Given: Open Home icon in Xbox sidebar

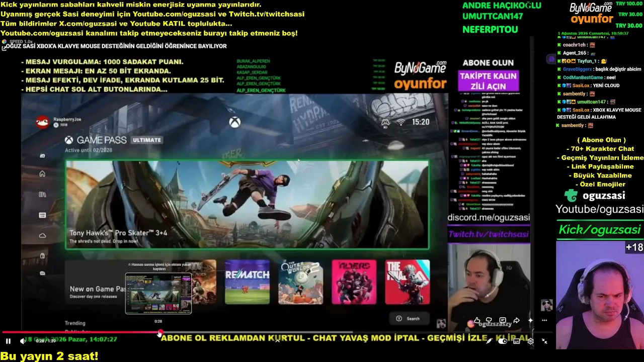Looking at the screenshot, I should coord(42,174).
